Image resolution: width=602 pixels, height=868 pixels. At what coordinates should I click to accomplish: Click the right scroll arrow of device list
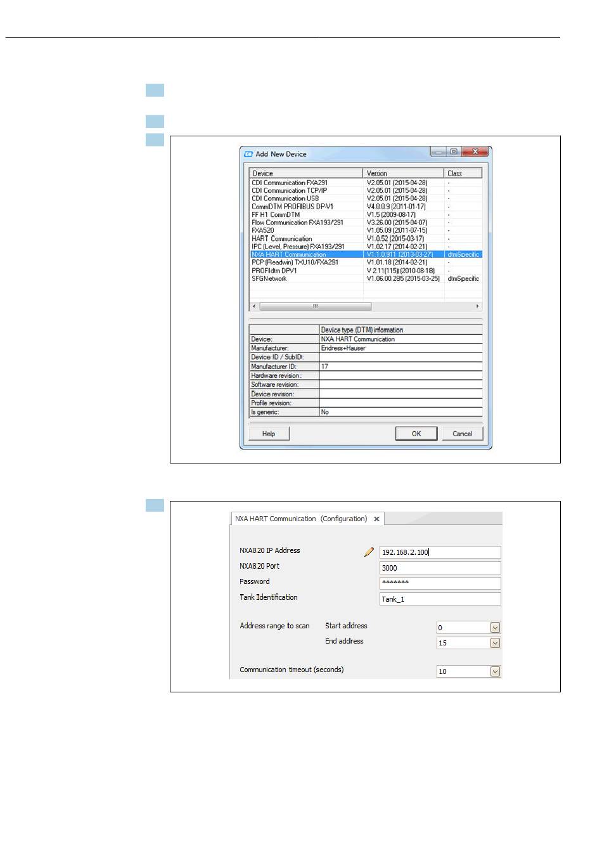coord(478,306)
